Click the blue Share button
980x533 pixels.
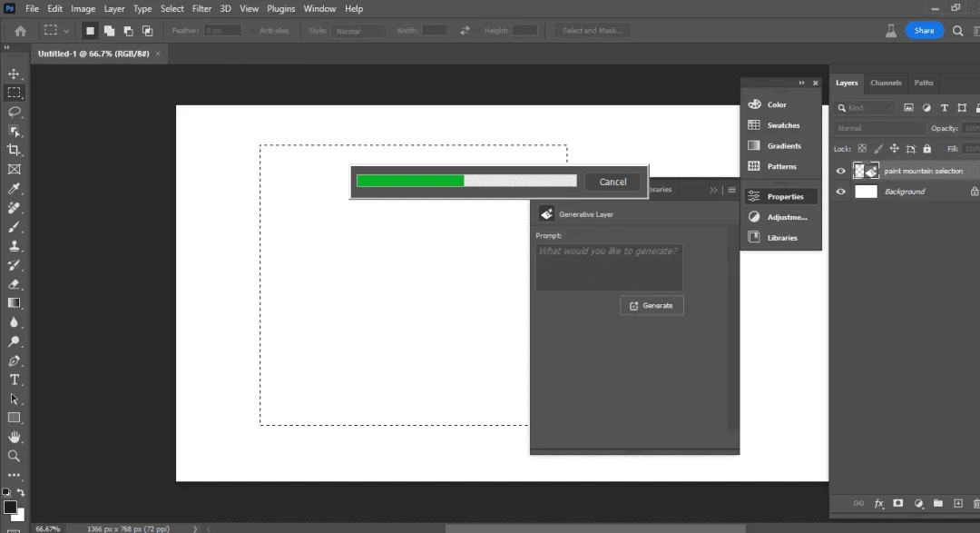click(924, 31)
